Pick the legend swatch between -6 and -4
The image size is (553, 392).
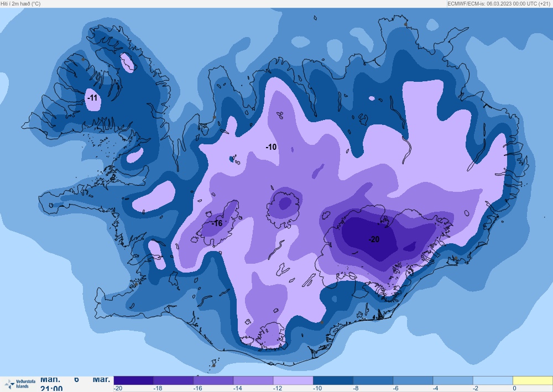click(413, 380)
